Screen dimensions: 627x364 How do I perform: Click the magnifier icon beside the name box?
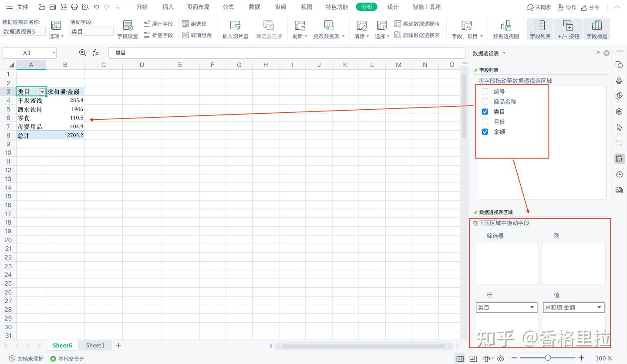83,53
